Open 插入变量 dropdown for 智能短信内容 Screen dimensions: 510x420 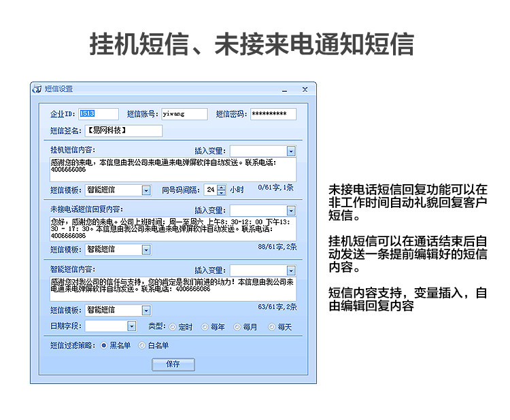pyautogui.click(x=291, y=270)
